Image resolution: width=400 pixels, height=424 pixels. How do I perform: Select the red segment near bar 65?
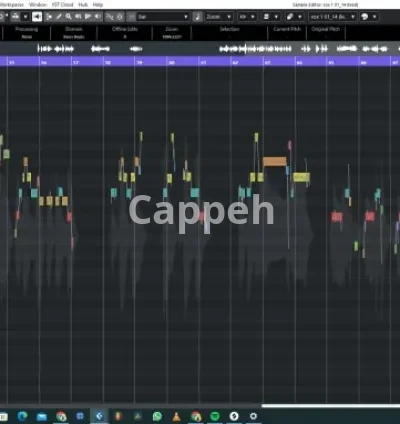point(337,217)
